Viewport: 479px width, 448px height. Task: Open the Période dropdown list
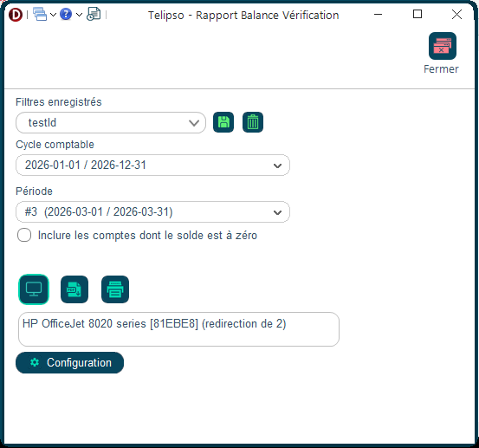click(152, 211)
